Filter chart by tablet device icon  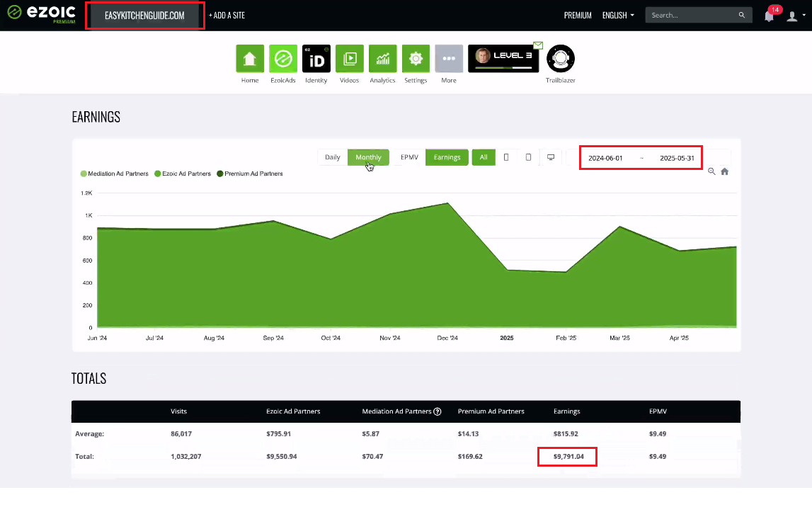(528, 157)
